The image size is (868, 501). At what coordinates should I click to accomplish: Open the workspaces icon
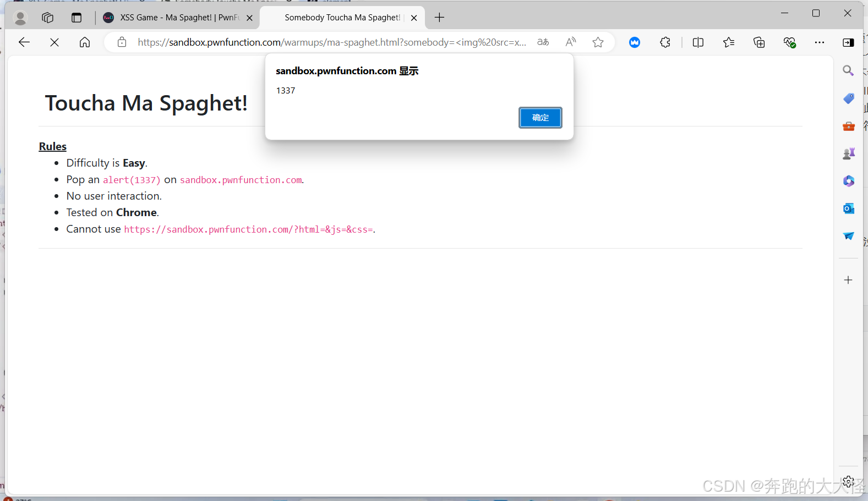point(48,18)
